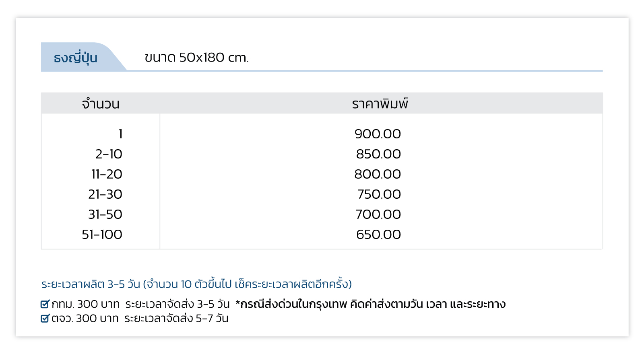The height and width of the screenshot is (354, 644).
Task: Click the 850.00 price value
Action: 378,154
